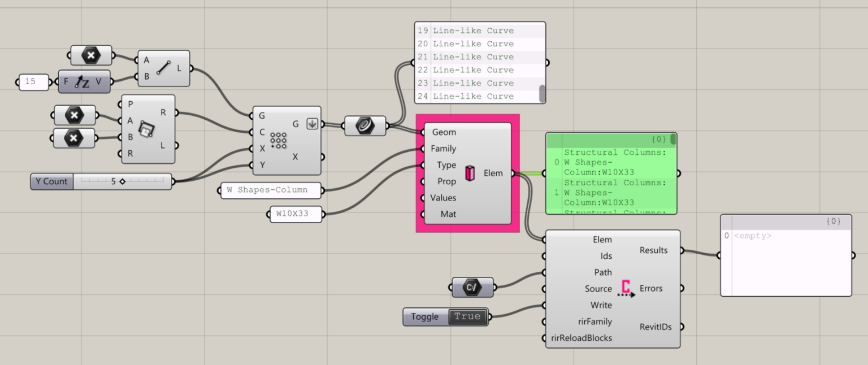Image resolution: width=868 pixels, height=365 pixels.
Task: Switch the True boolean toggle to False
Action: click(467, 316)
